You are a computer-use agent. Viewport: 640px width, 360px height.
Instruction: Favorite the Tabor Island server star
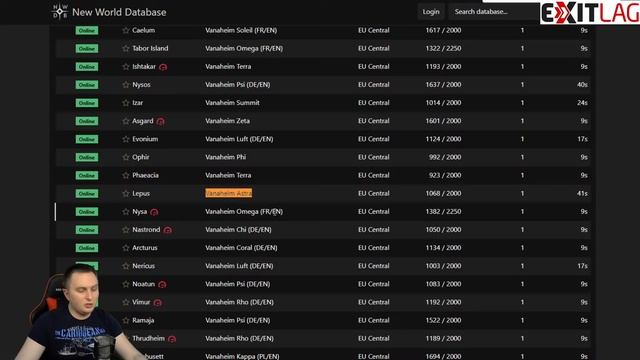126,48
